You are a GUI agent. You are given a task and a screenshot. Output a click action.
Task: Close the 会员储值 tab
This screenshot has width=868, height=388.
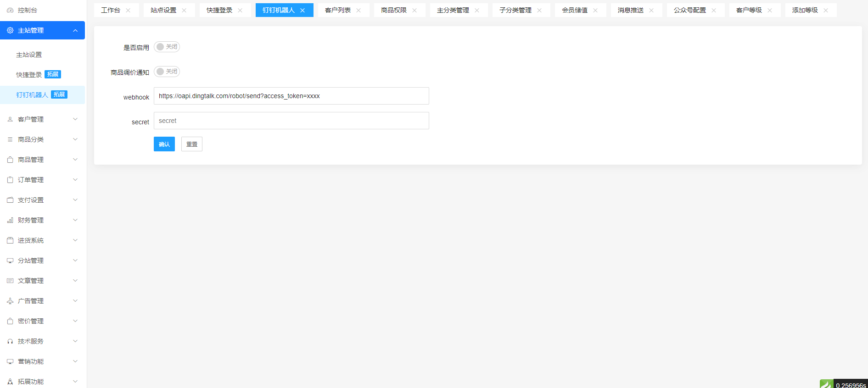point(595,10)
